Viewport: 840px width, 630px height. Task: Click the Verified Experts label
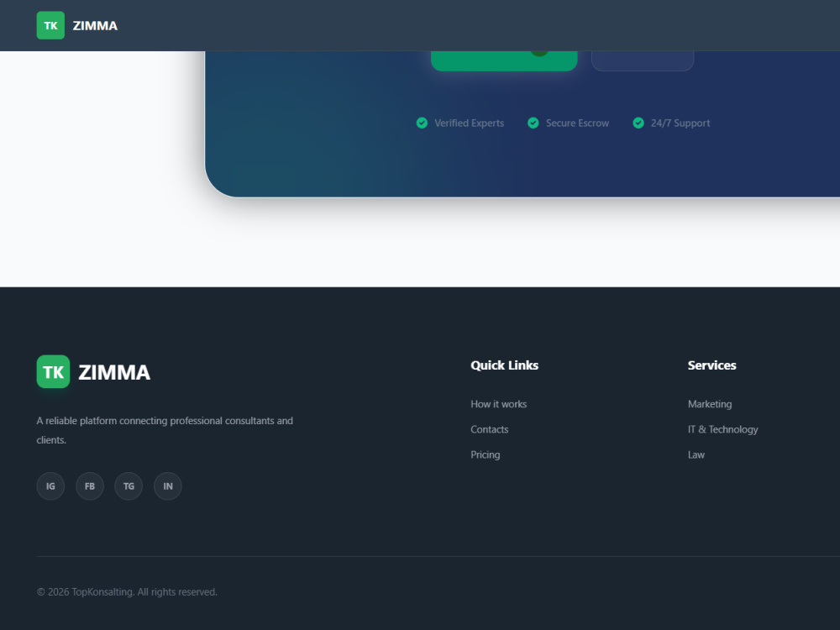tap(469, 123)
